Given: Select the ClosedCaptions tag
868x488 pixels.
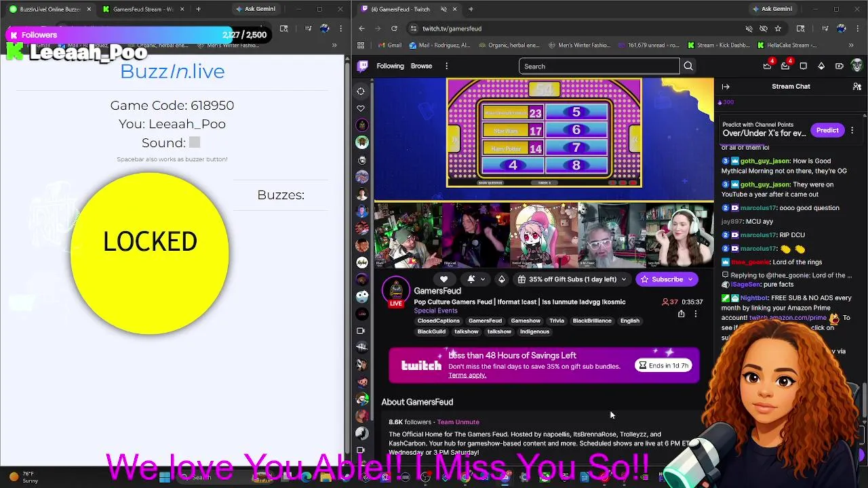Looking at the screenshot, I should pyautogui.click(x=438, y=321).
